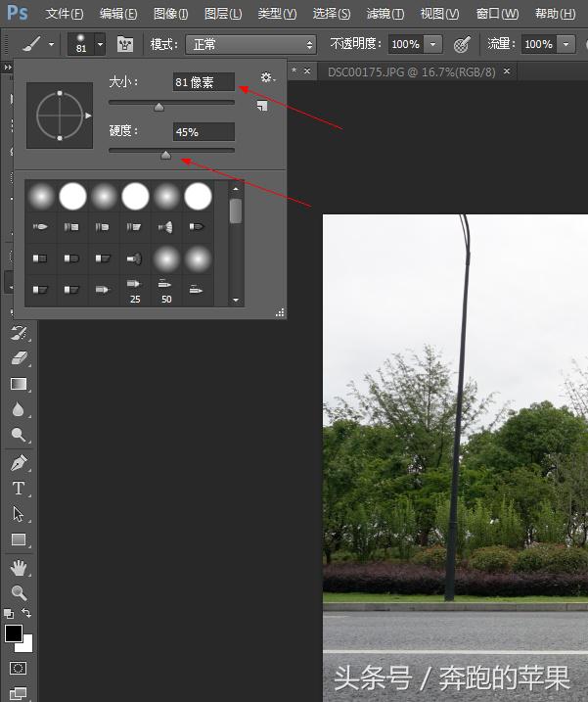Click the 大小 81 像素 size field
The width and height of the screenshot is (588, 702).
click(204, 82)
